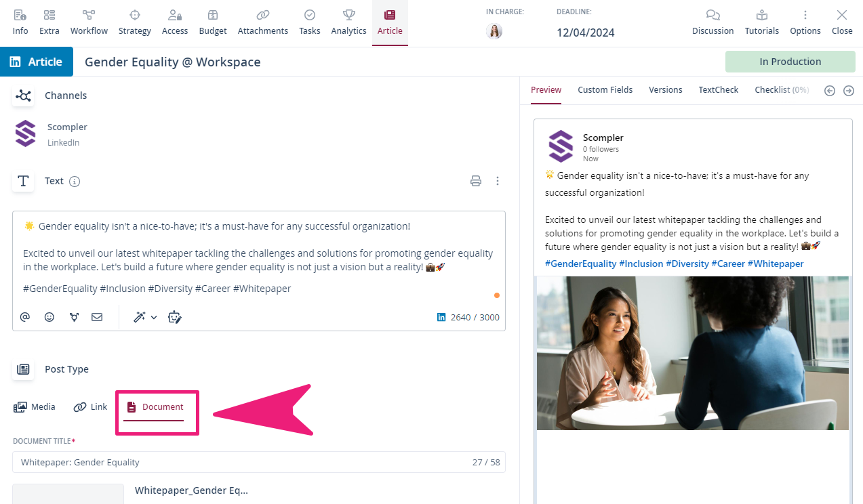Click the AI robot edit icon
This screenshot has height=504, width=863.
(175, 317)
